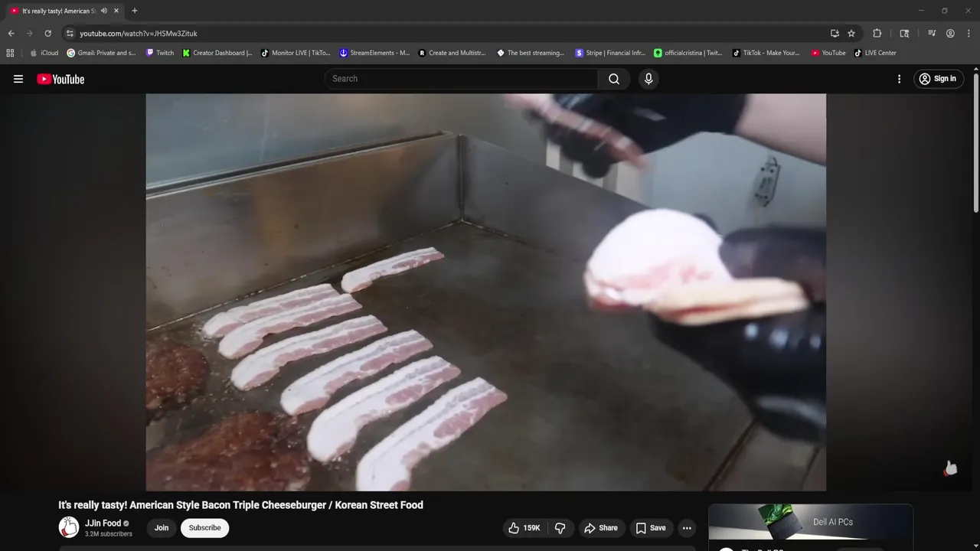This screenshot has height=551, width=980.
Task: Click the page vertical scrollbar
Action: click(975, 143)
